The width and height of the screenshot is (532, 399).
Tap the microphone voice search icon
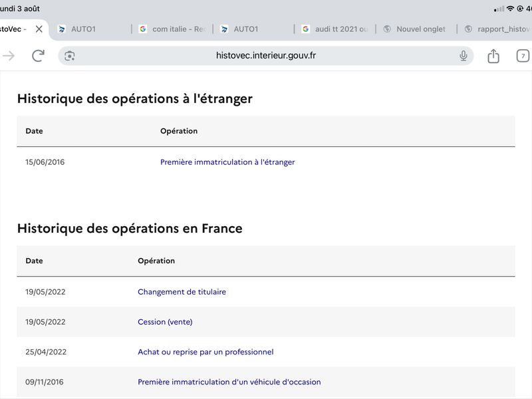(463, 56)
